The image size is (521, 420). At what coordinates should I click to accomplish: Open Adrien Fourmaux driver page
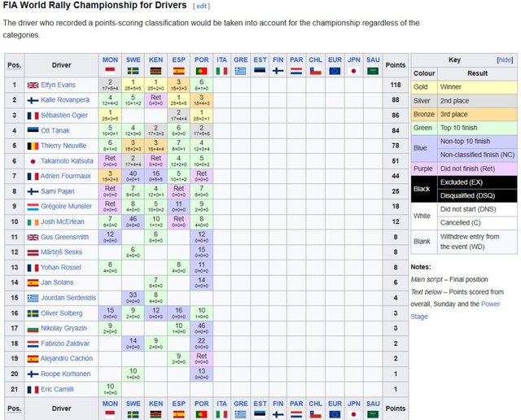pyautogui.click(x=66, y=176)
